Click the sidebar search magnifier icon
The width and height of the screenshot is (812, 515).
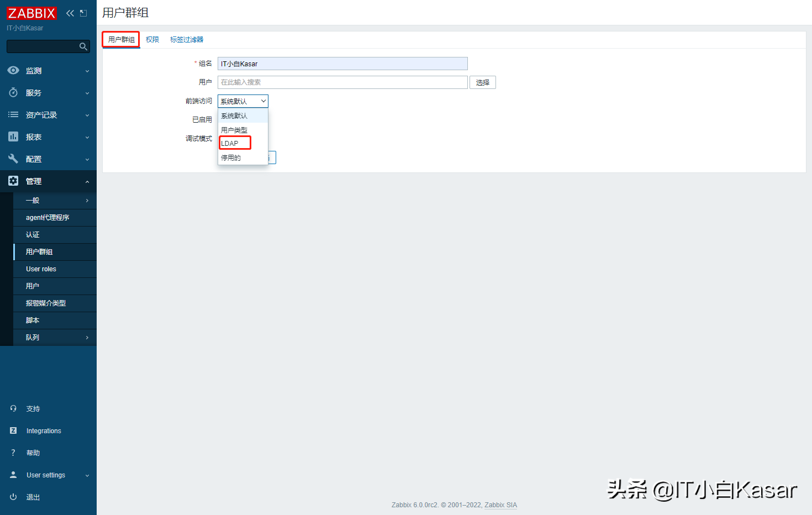coord(83,46)
